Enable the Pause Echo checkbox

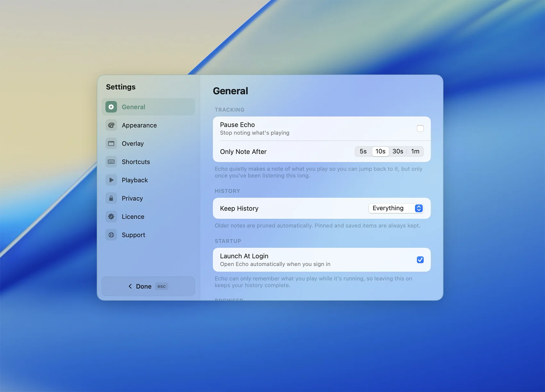[420, 128]
